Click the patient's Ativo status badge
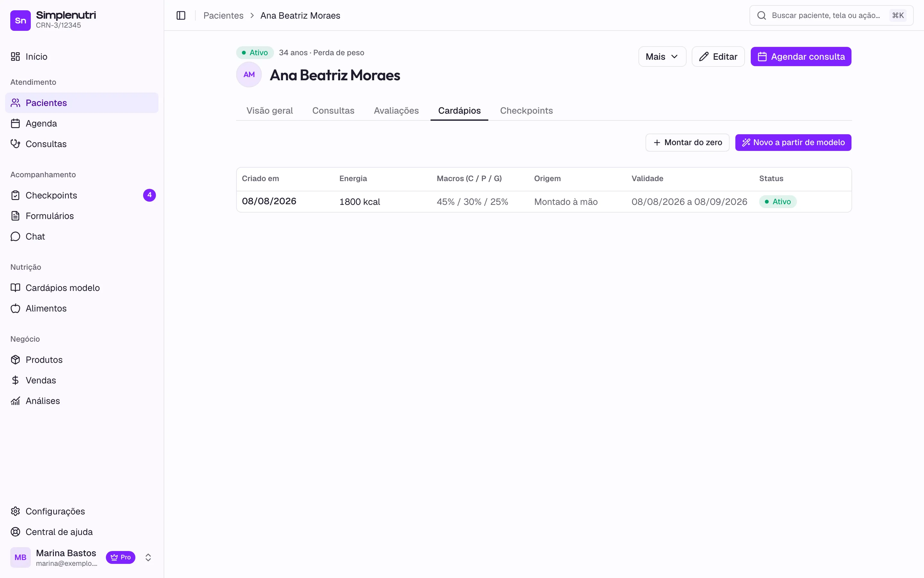 click(x=255, y=53)
